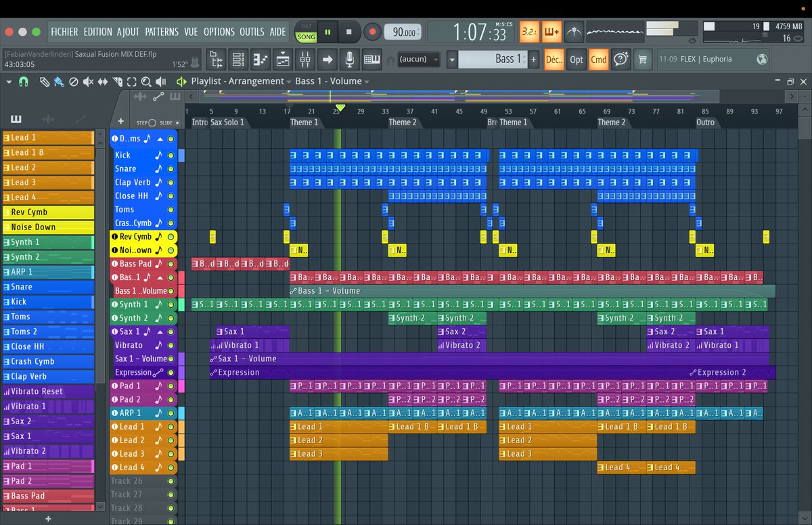Open the piano roll icon

[x=261, y=60]
